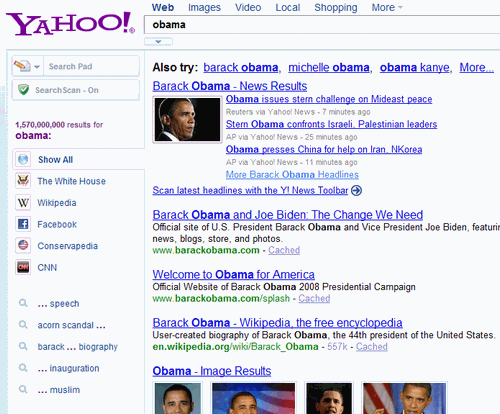Filter results by Wikipedia
Image resolution: width=500 pixels, height=414 pixels.
tap(57, 203)
